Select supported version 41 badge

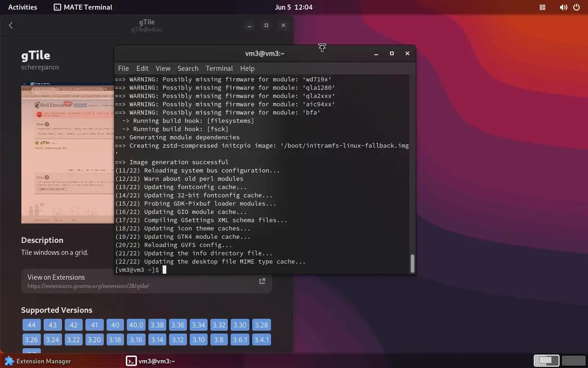[94, 325]
